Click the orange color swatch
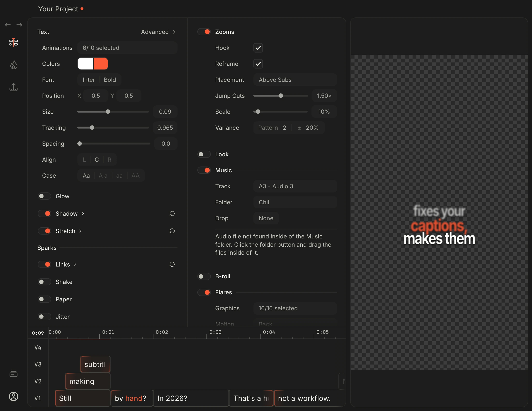This screenshot has height=411, width=532. [101, 64]
